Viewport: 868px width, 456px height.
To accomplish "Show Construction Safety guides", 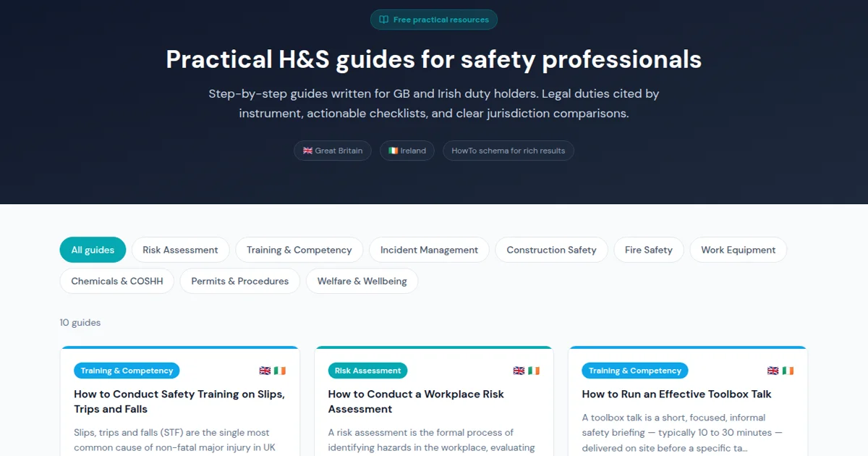I will click(551, 250).
